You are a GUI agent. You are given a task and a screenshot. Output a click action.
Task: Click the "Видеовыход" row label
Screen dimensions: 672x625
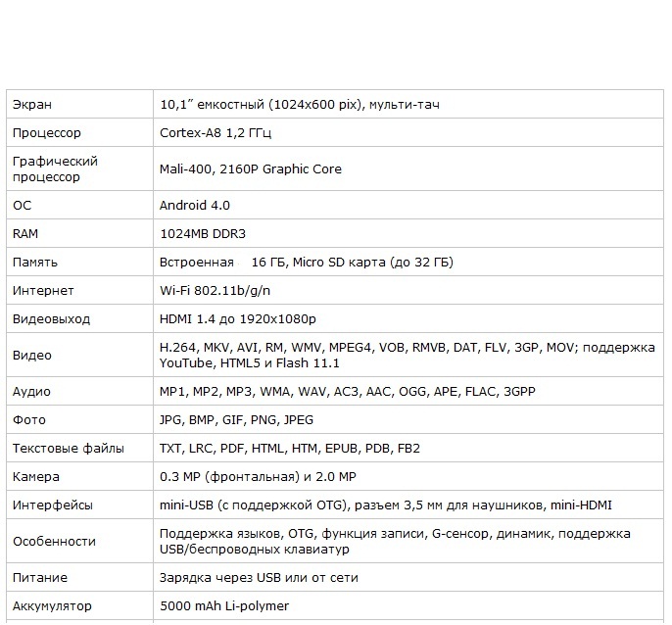[x=51, y=319]
